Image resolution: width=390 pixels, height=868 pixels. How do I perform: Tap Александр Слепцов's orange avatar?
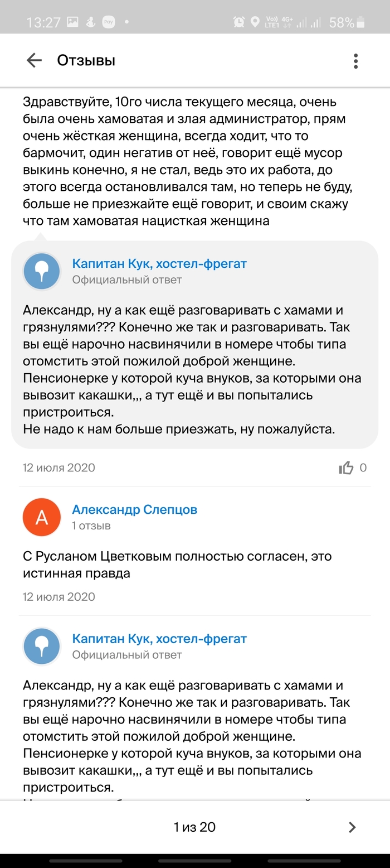coord(42,517)
